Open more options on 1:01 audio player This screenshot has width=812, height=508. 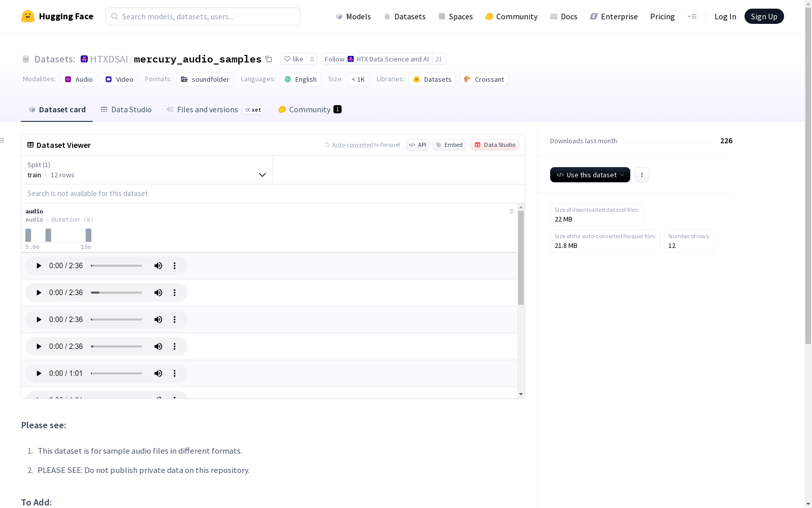click(x=175, y=373)
